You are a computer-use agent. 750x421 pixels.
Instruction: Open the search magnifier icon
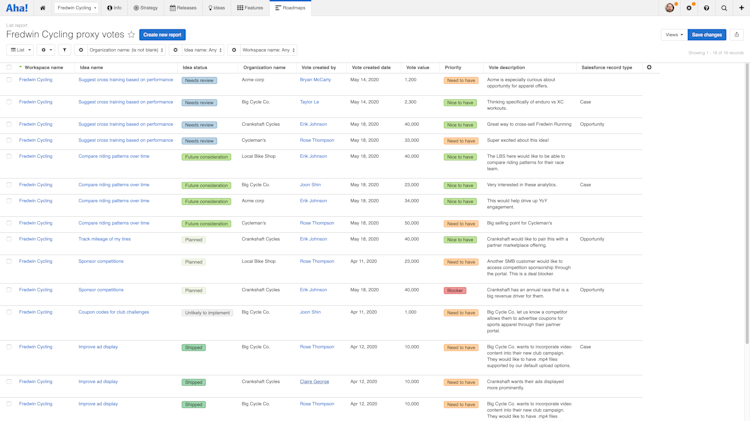(724, 8)
